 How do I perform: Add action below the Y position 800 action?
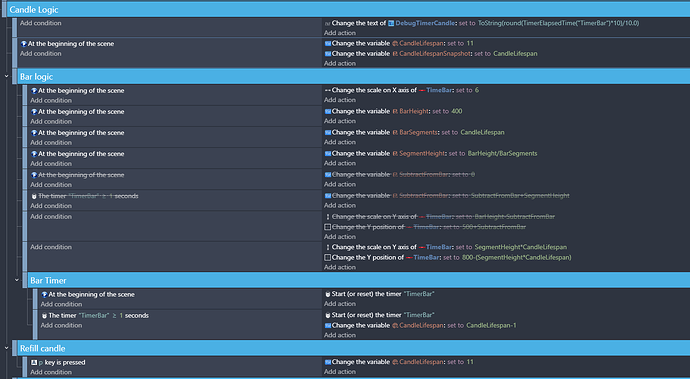(x=340, y=267)
